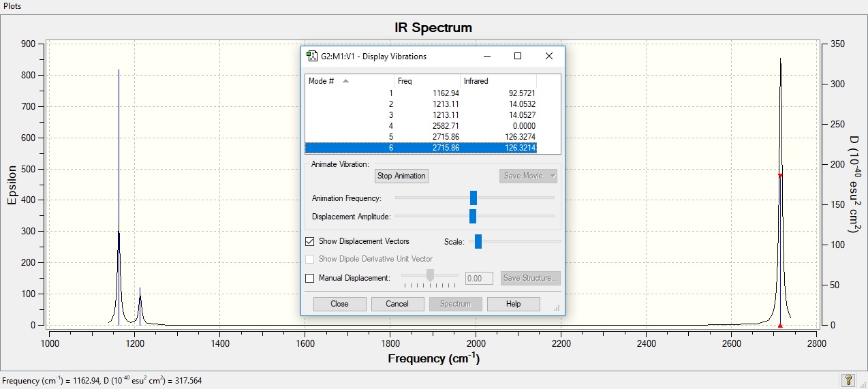Click the dialog resize grip corner

tap(557, 309)
